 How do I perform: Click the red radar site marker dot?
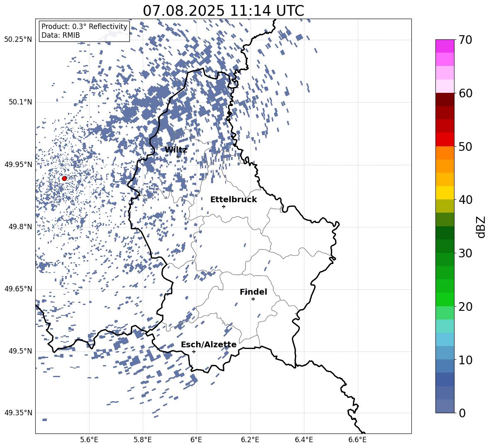pyautogui.click(x=64, y=178)
